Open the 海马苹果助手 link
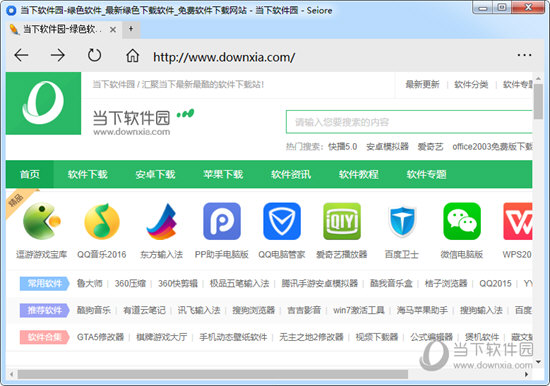550x386 pixels. 422,310
